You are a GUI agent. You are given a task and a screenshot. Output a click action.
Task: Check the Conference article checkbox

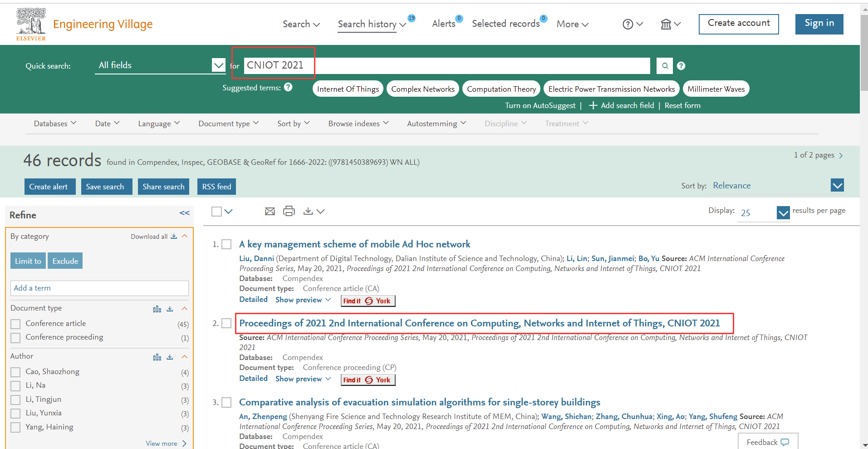click(16, 324)
